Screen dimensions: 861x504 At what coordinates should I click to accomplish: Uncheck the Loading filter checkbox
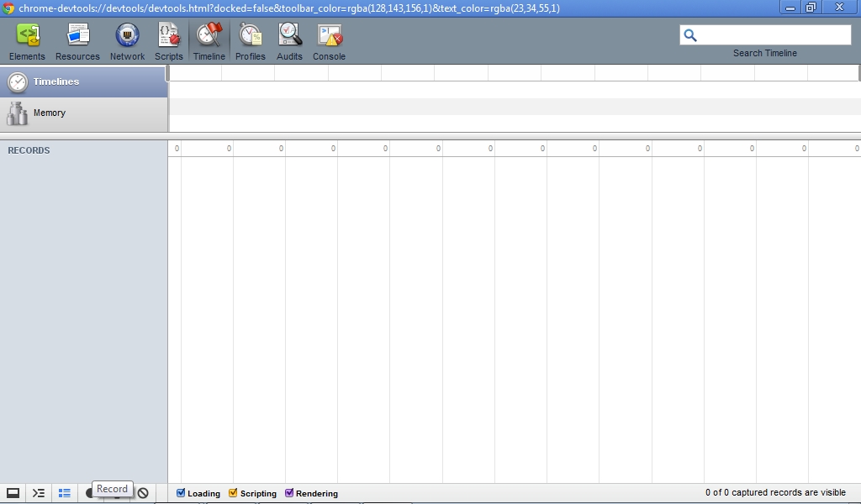pyautogui.click(x=181, y=493)
